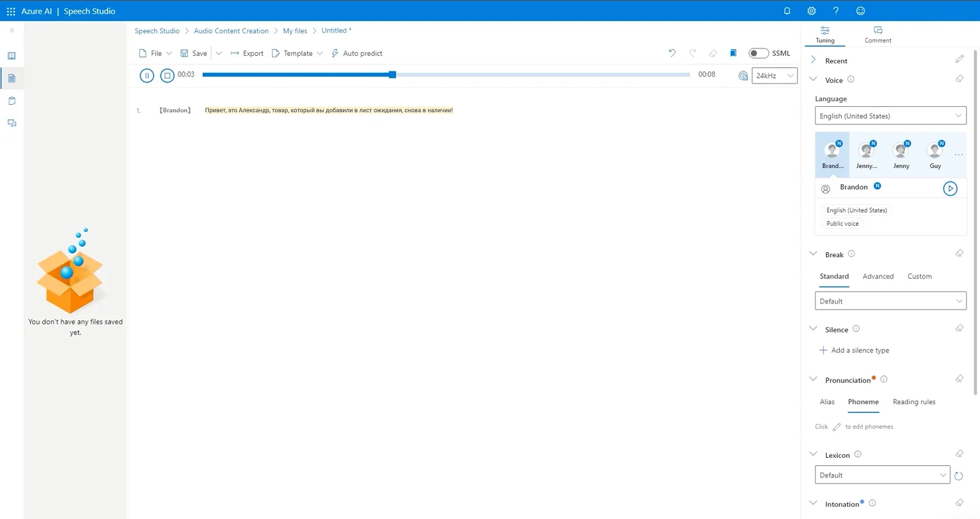Stop audio playback
Image resolution: width=980 pixels, height=519 pixels.
167,76
